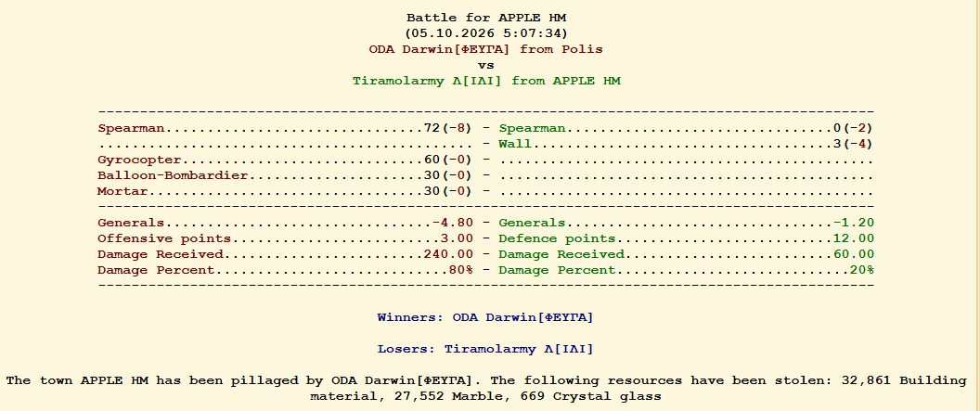
Task: Select defender "Tiramolarmy Λ[ΙΛΙ] from APPLE HM" line
Action: pos(485,81)
